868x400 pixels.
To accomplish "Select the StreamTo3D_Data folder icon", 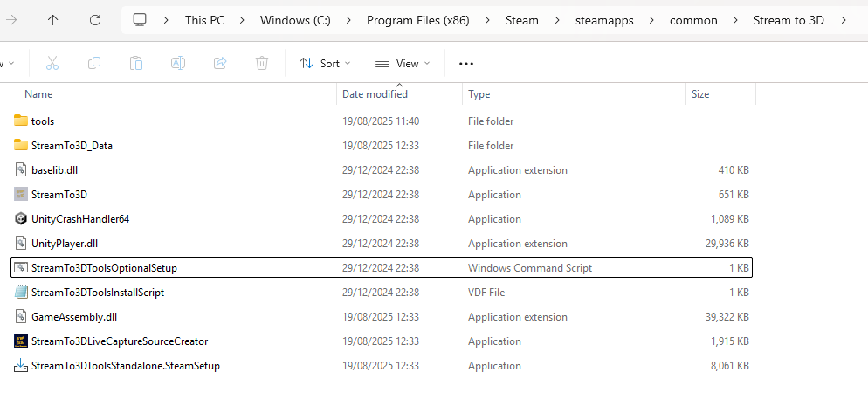I will (x=21, y=145).
